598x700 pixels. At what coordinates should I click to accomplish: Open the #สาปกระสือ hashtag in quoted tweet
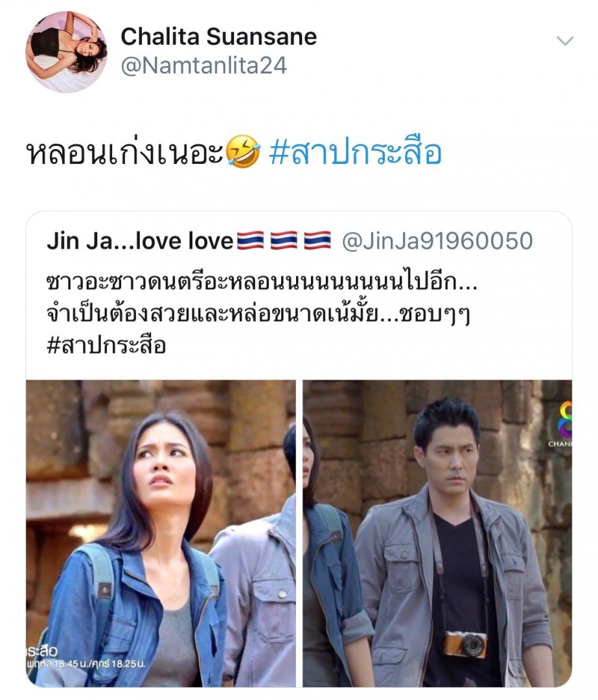[x=106, y=345]
